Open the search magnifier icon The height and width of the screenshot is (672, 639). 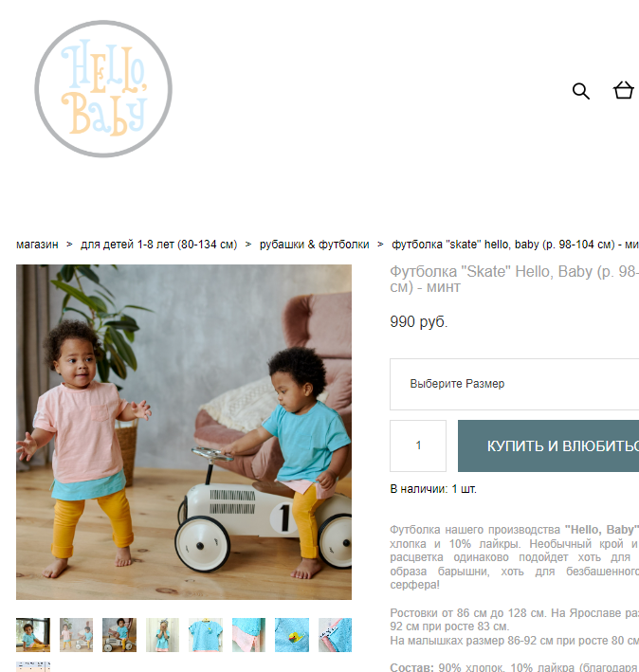(581, 91)
